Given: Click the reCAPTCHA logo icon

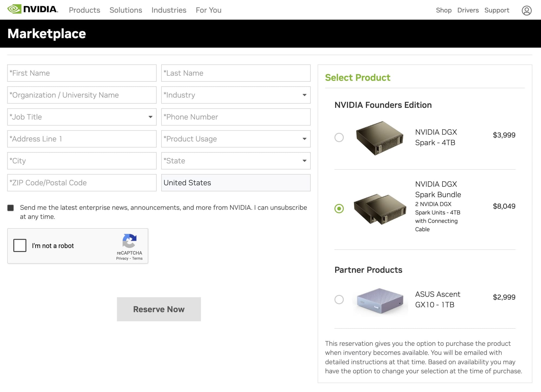Looking at the screenshot, I should 129,241.
